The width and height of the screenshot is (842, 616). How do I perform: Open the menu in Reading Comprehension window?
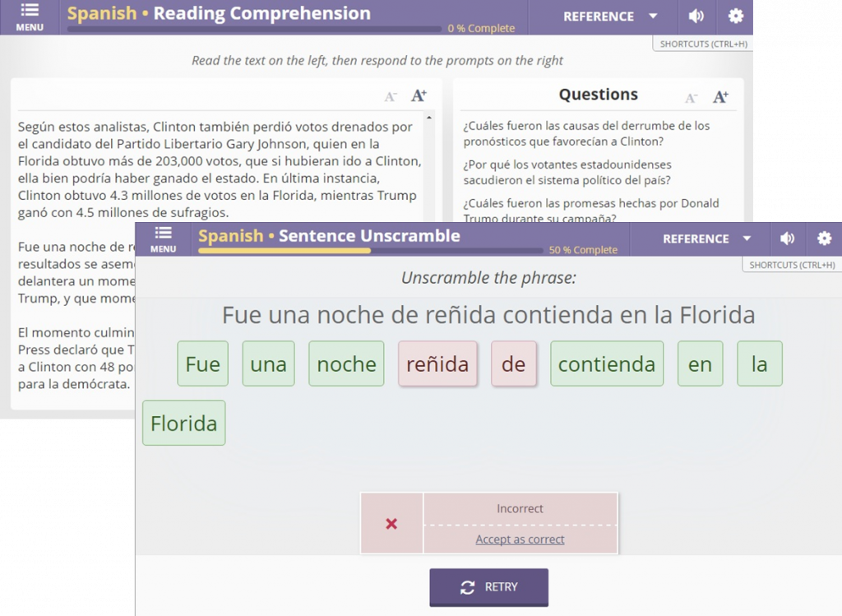30,16
